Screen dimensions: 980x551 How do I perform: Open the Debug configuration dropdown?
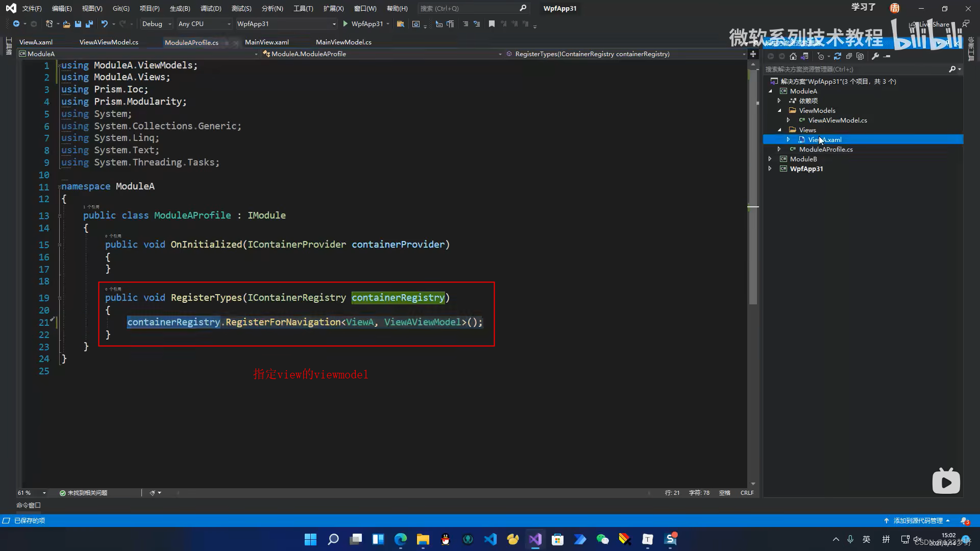[156, 24]
